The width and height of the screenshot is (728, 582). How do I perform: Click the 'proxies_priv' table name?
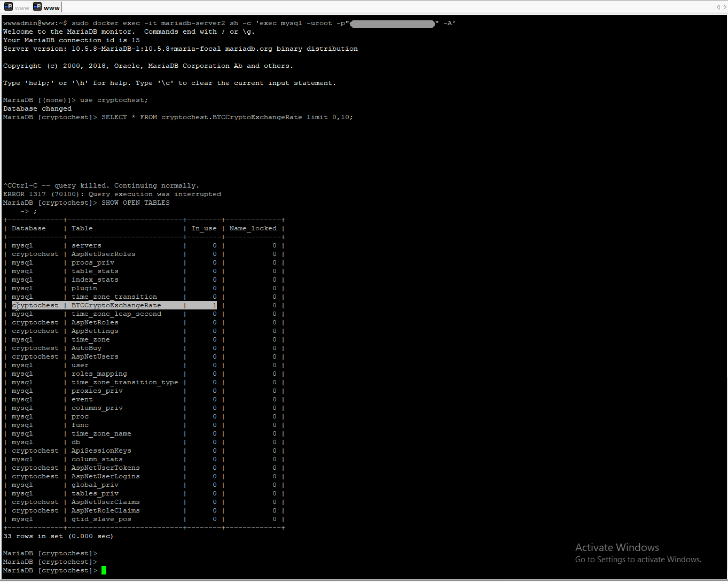click(x=97, y=391)
